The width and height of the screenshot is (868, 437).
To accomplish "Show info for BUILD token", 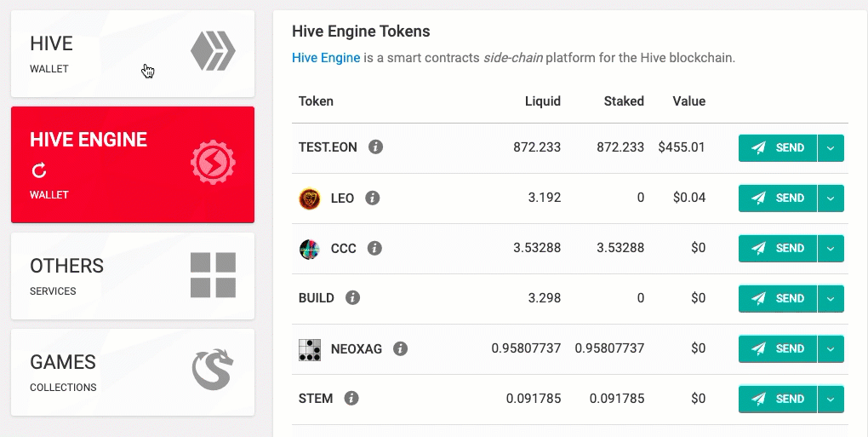I will click(352, 298).
